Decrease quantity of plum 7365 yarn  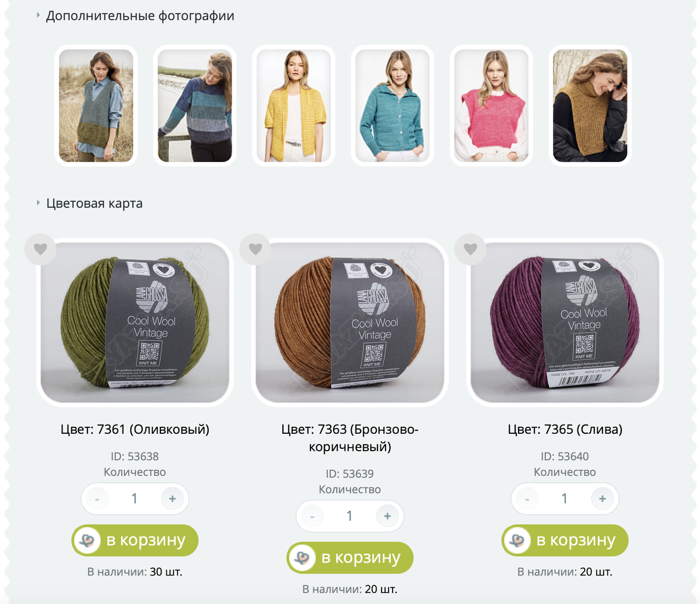coord(527,499)
